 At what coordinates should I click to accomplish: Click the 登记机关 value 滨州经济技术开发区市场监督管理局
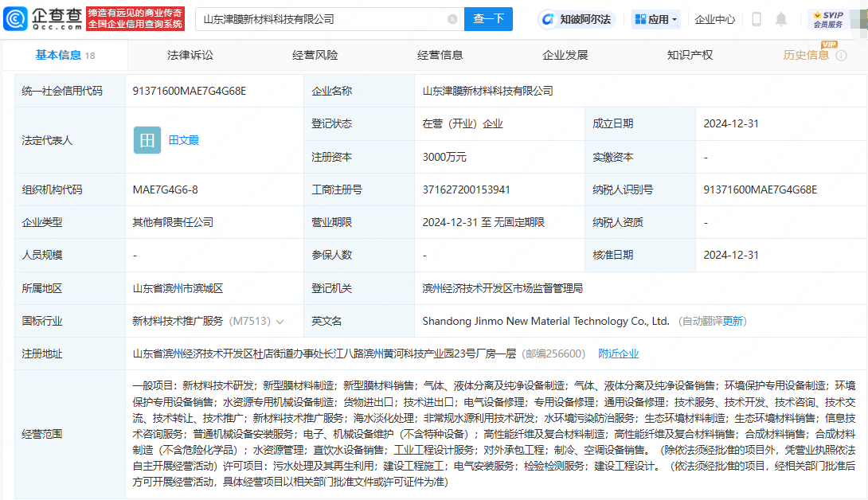[x=502, y=288]
